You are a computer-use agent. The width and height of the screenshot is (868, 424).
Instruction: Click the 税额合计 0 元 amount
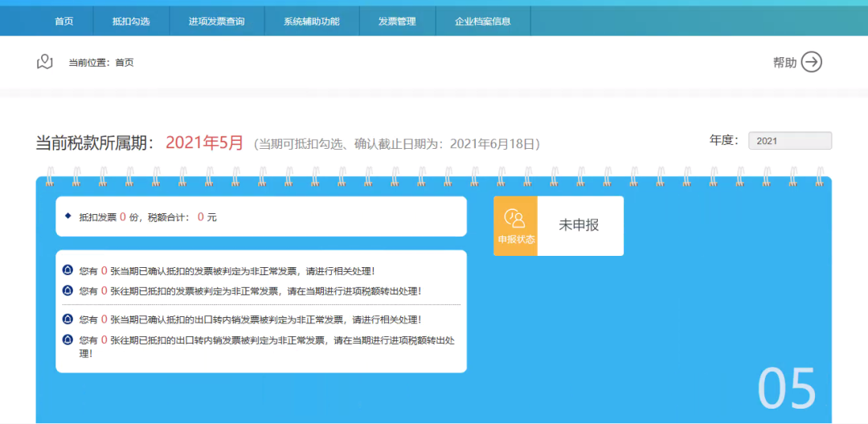pos(201,216)
